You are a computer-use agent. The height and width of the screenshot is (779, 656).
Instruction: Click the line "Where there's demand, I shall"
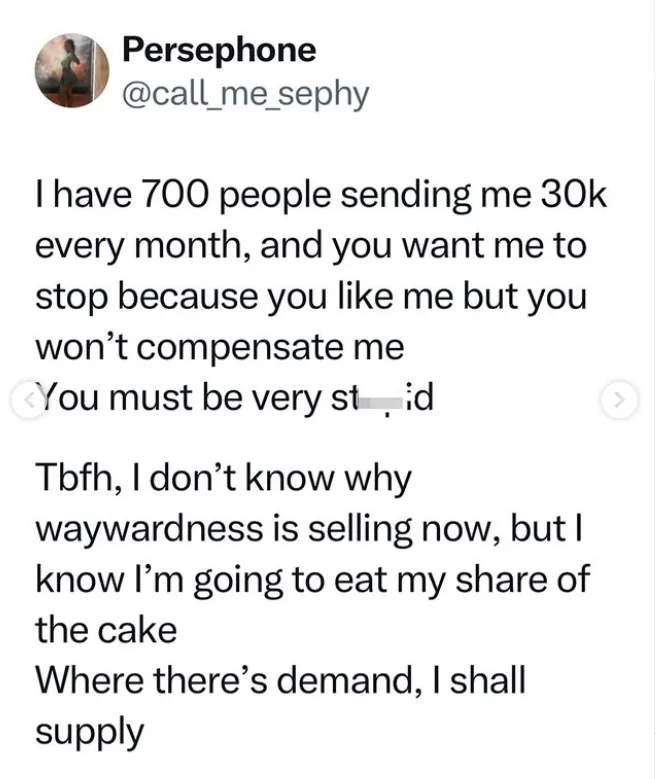[x=280, y=681]
